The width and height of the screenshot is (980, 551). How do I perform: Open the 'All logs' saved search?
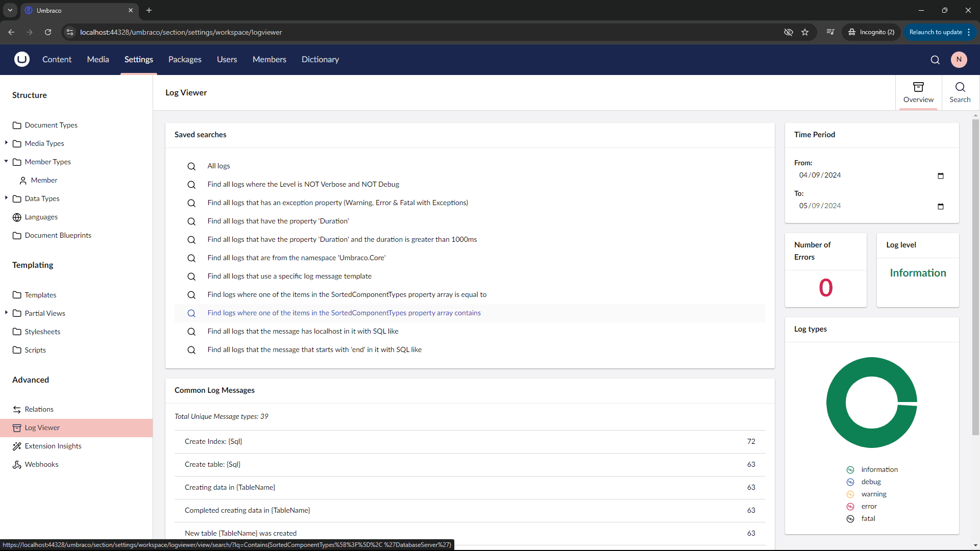(x=218, y=166)
